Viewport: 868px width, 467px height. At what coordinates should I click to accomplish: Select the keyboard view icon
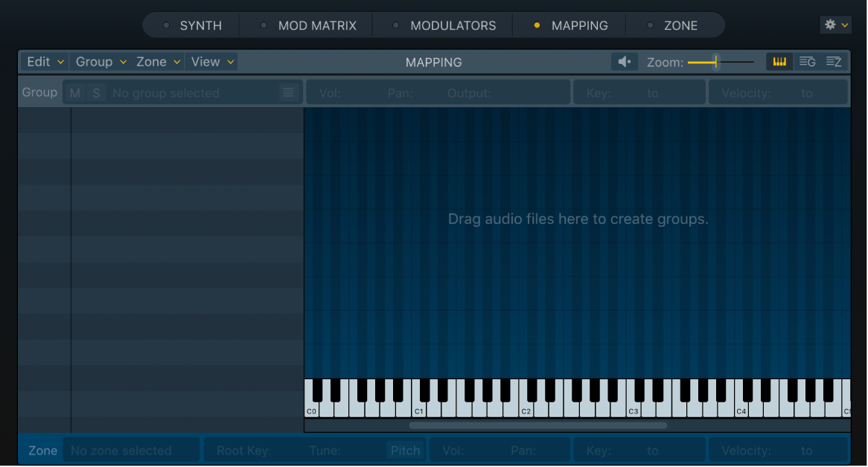pyautogui.click(x=779, y=62)
